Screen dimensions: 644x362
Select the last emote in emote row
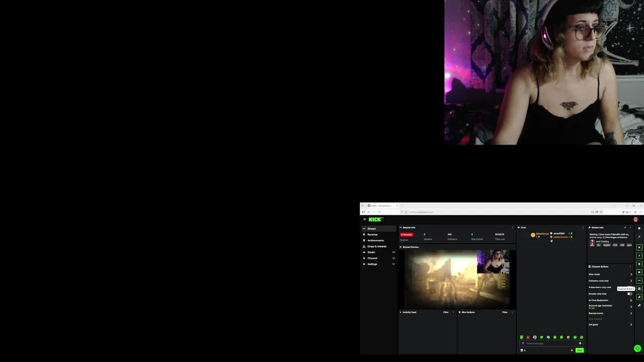(582, 337)
